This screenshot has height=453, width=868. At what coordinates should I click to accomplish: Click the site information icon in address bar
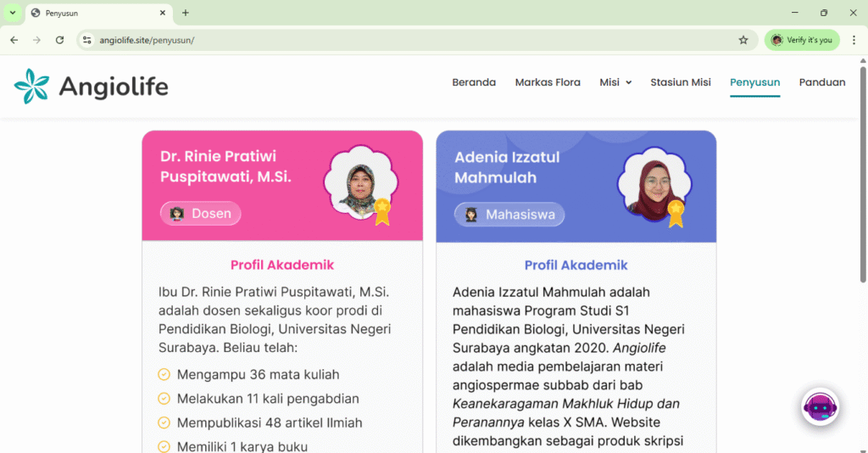coord(86,40)
